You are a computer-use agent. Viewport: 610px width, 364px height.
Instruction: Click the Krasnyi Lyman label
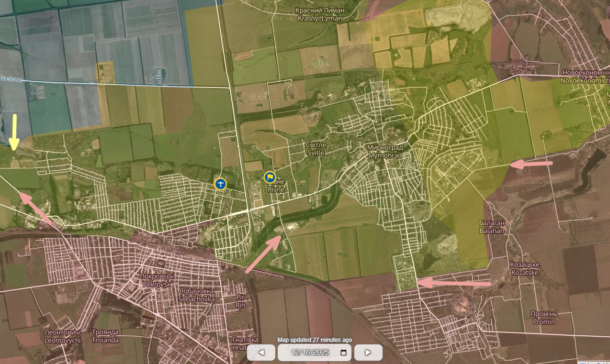coord(320,14)
